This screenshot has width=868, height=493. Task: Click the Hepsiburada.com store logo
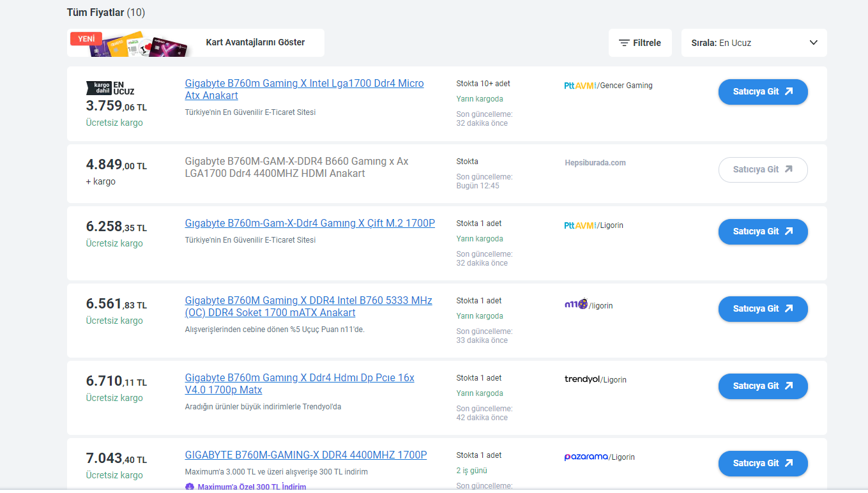[595, 163]
